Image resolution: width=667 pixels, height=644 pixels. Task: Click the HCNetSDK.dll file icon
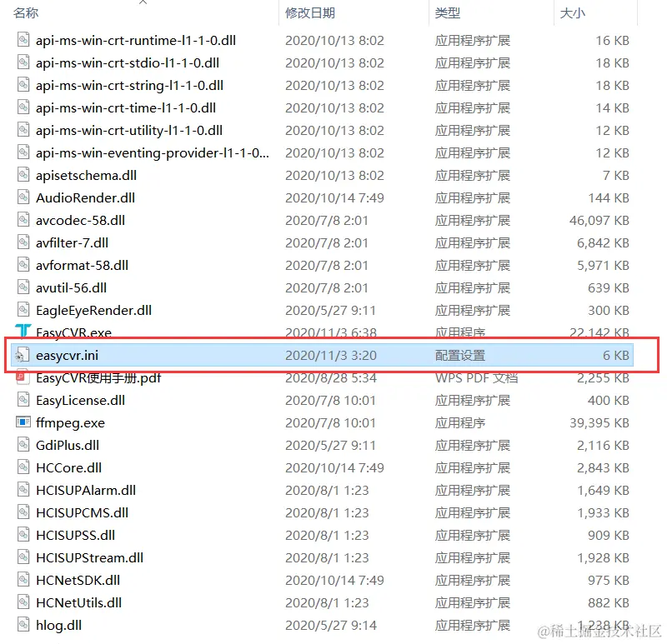23,580
